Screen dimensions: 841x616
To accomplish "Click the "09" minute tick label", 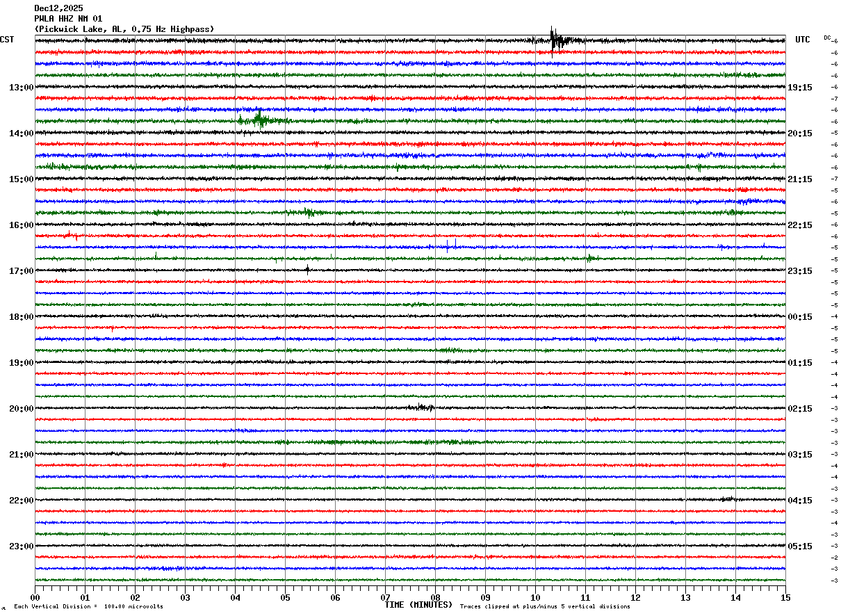I will (x=485, y=597).
